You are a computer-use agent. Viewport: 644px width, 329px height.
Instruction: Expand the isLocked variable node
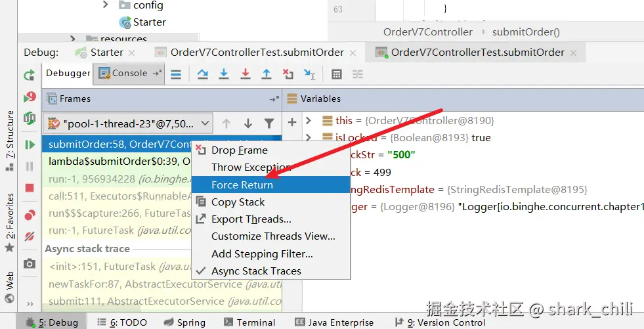coord(309,137)
